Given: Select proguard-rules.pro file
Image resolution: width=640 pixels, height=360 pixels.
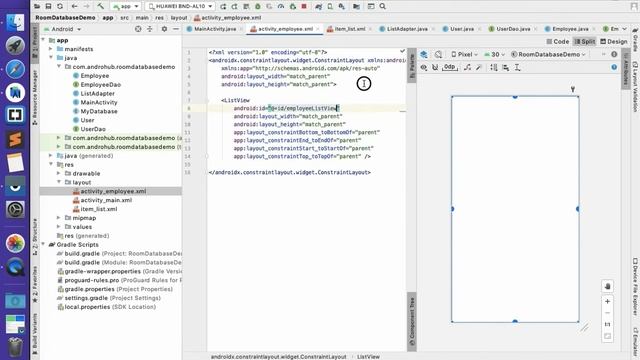Looking at the screenshot, I should coord(92,280).
